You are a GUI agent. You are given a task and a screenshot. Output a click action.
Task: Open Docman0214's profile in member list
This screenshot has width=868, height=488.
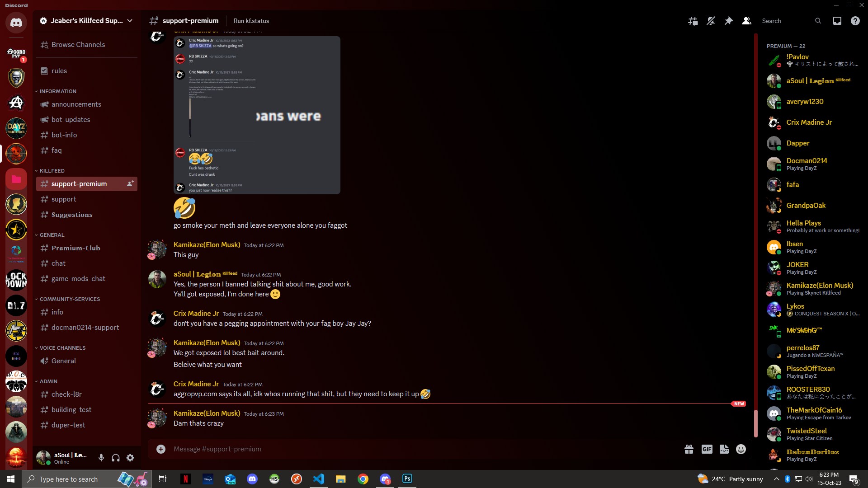click(814, 164)
